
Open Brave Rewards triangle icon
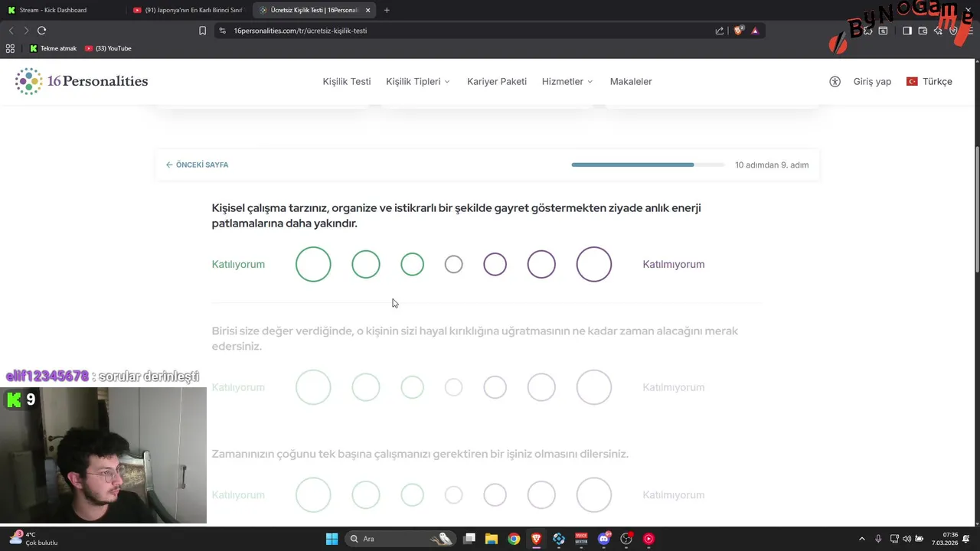(755, 31)
